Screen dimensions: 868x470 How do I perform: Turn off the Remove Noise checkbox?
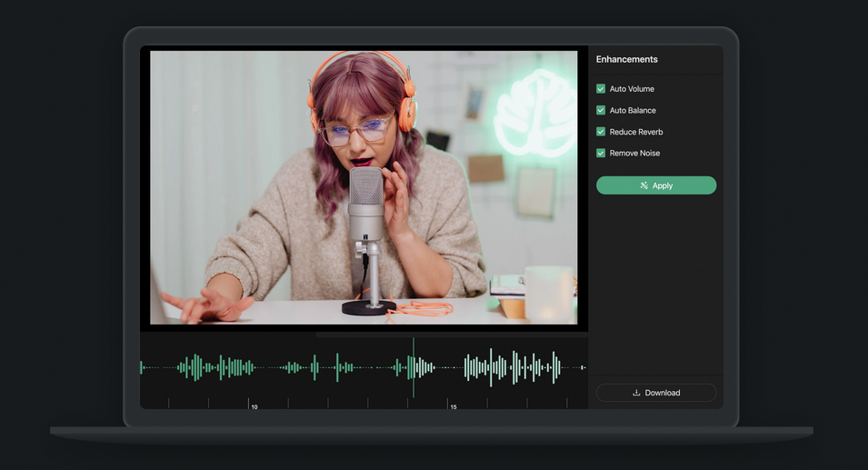pyautogui.click(x=601, y=153)
